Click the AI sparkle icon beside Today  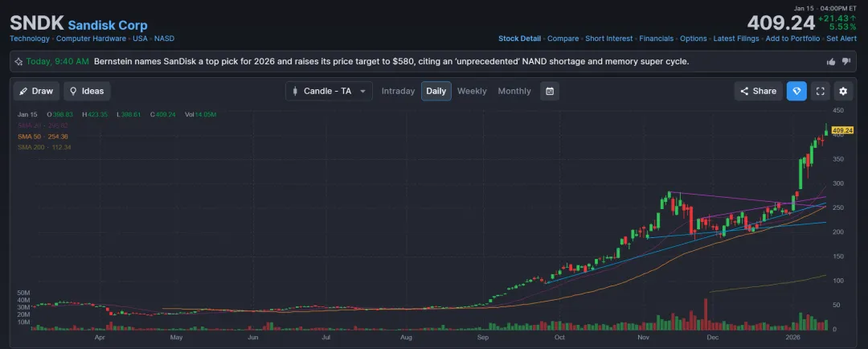pos(18,61)
